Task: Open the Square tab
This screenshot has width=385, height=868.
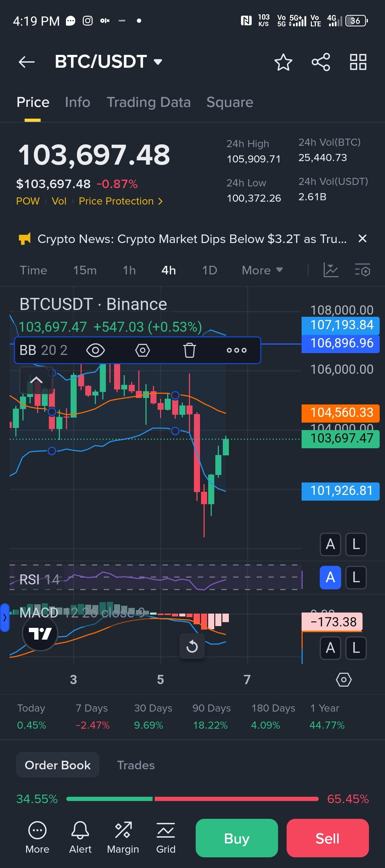Action: (x=230, y=102)
